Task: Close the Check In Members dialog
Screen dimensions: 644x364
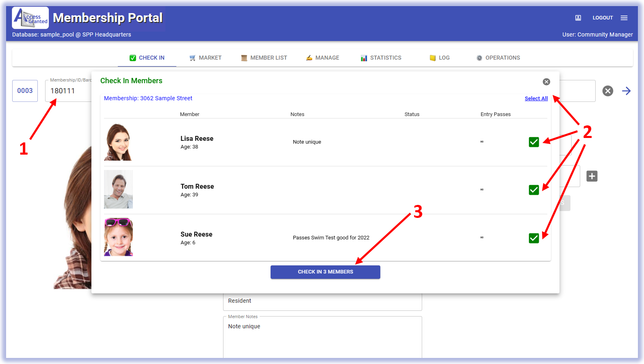Action: tap(546, 82)
